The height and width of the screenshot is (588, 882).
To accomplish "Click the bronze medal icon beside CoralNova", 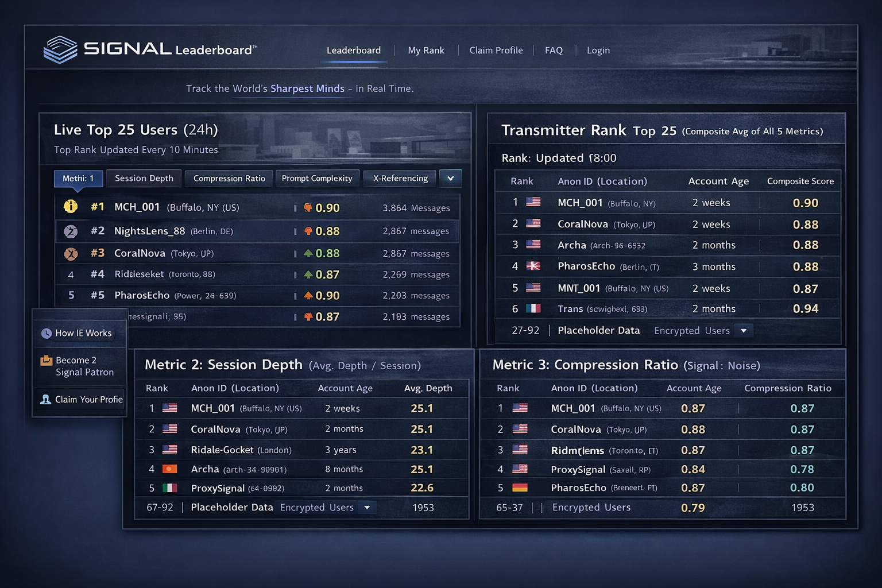I will pos(70,253).
